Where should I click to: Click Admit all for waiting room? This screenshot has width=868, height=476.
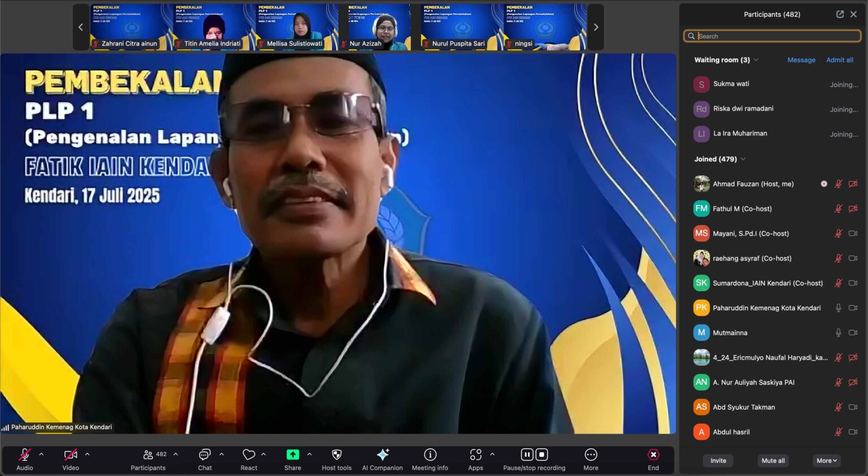coord(840,60)
